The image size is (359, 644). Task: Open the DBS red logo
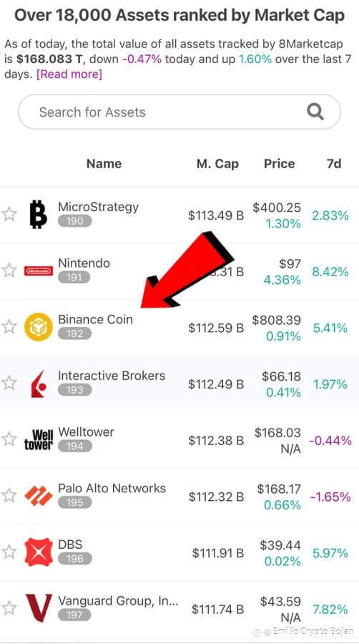(x=38, y=552)
